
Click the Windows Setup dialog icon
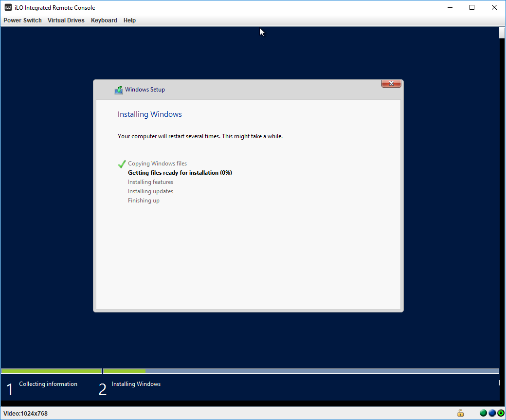[119, 90]
